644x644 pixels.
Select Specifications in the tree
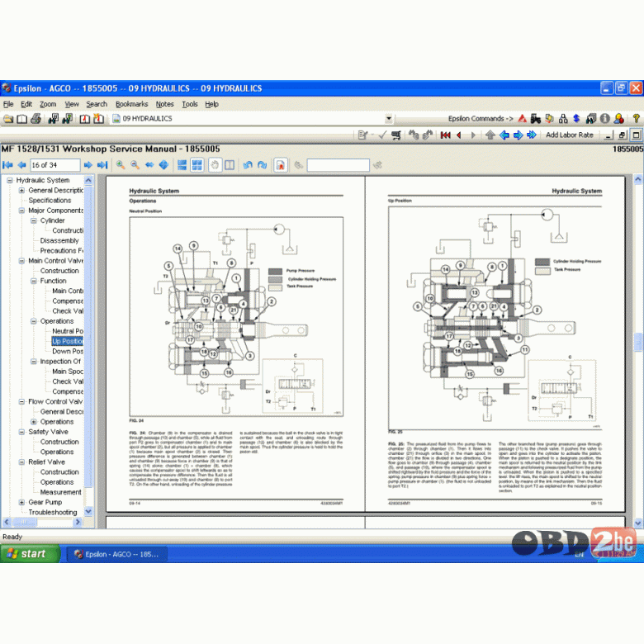coord(50,201)
